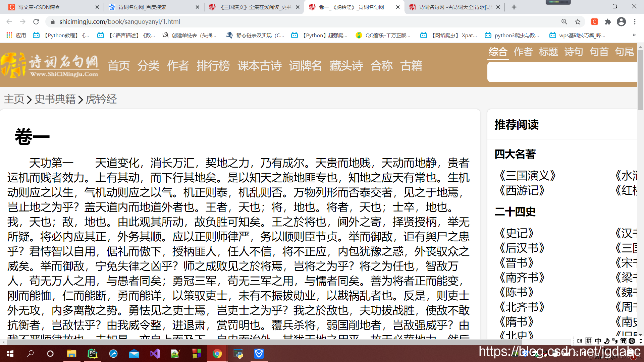
Task: Click the 史书典籍 breadcrumb link
Action: pos(55,99)
